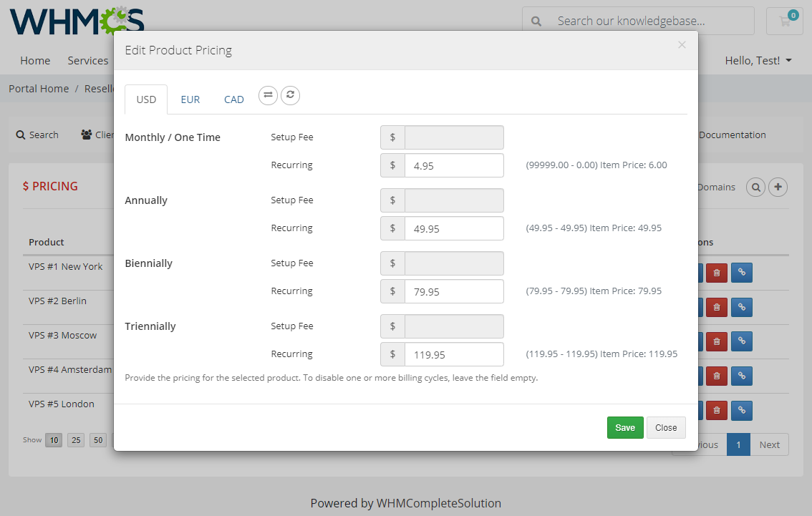812x516 pixels.
Task: Click the currency exchange arrows icon
Action: [268, 94]
